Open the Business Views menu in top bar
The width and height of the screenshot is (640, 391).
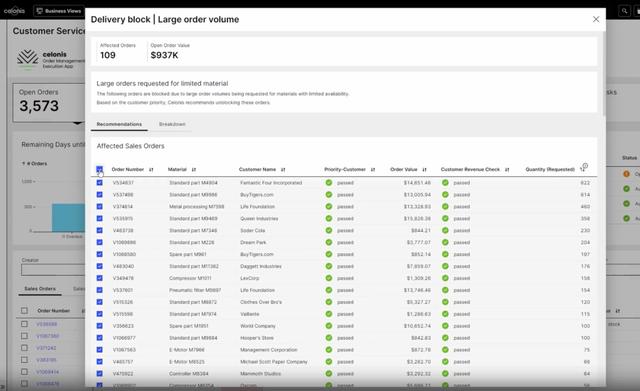[59, 11]
